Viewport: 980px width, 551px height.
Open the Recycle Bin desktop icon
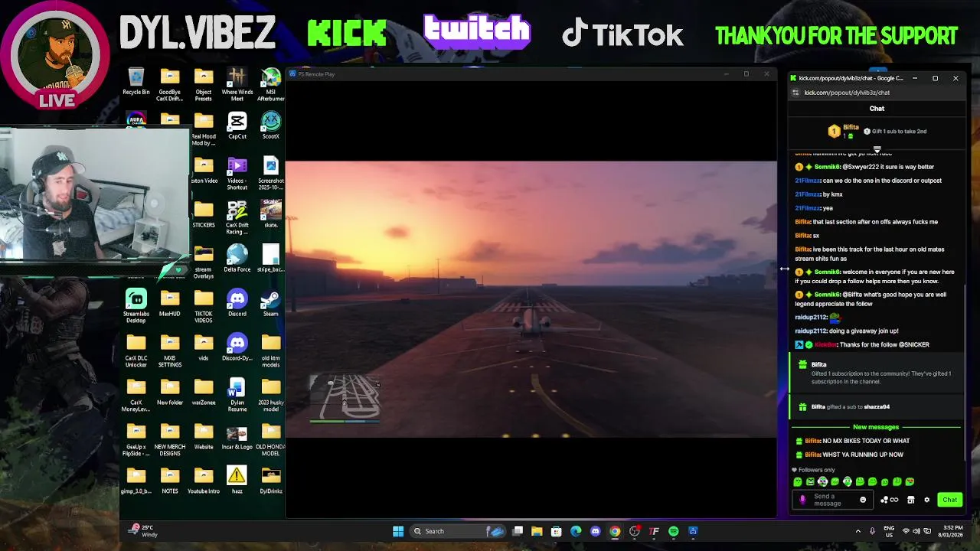click(x=136, y=82)
